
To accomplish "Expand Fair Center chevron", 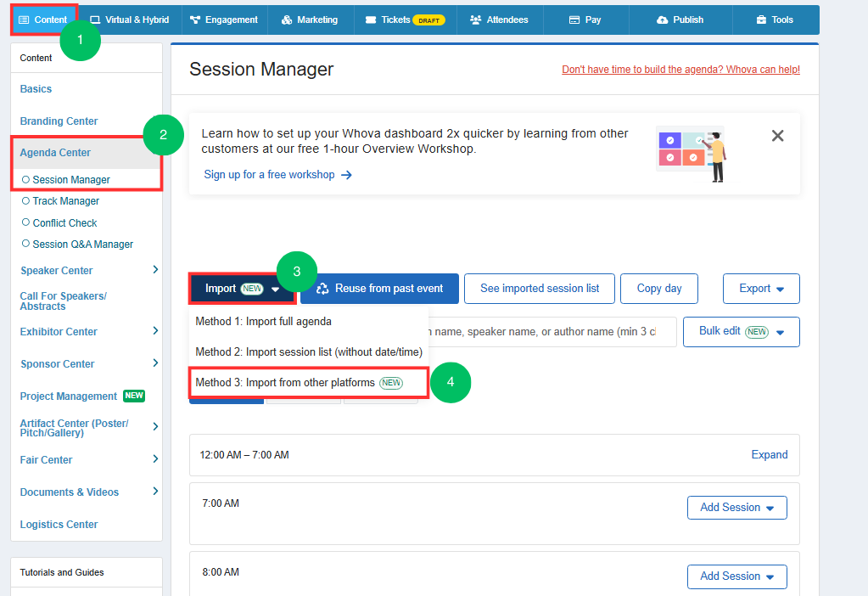I will click(155, 458).
